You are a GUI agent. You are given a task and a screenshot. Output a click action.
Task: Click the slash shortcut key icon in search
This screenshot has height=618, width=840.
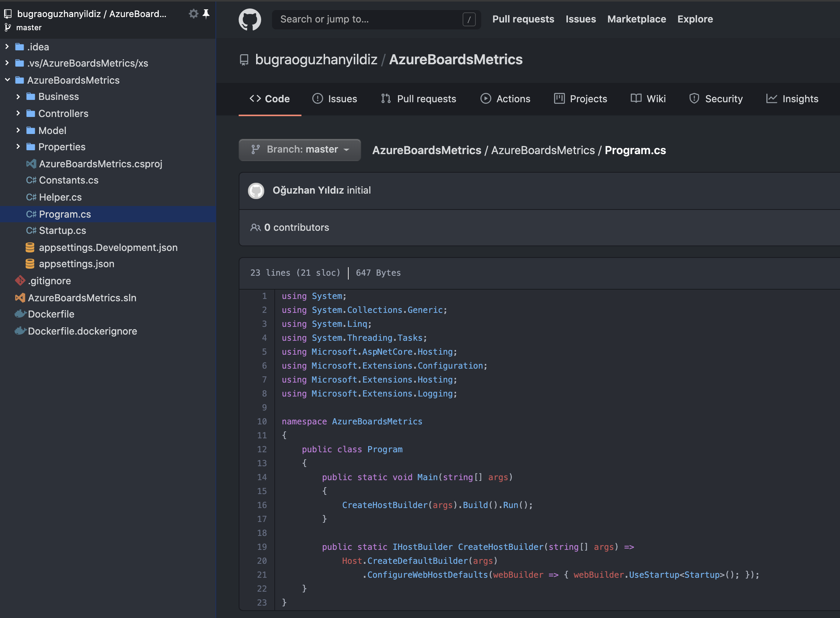469,19
